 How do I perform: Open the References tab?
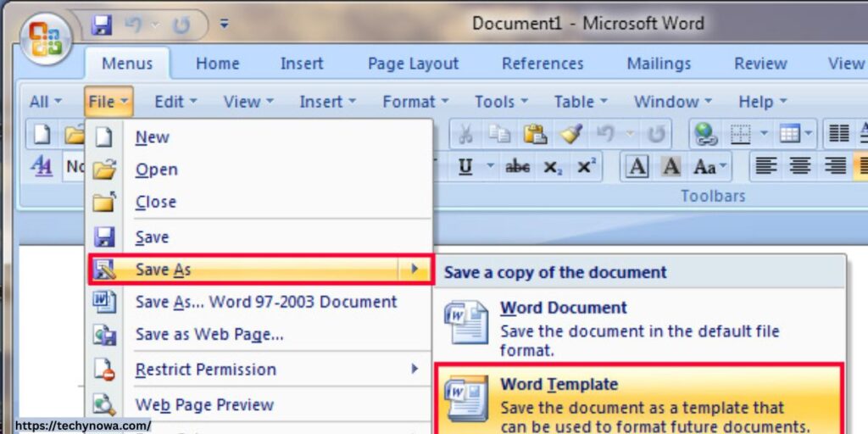(542, 64)
